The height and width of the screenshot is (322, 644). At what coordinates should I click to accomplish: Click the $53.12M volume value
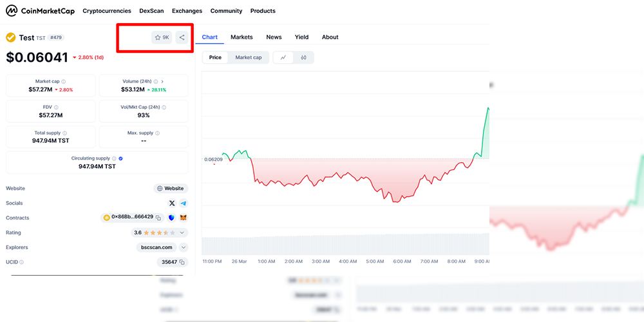pos(133,90)
